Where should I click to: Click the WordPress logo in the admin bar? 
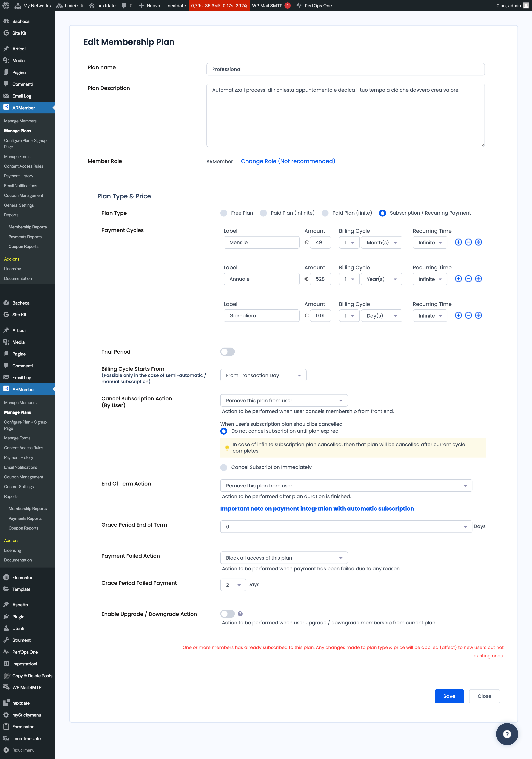pyautogui.click(x=6, y=6)
